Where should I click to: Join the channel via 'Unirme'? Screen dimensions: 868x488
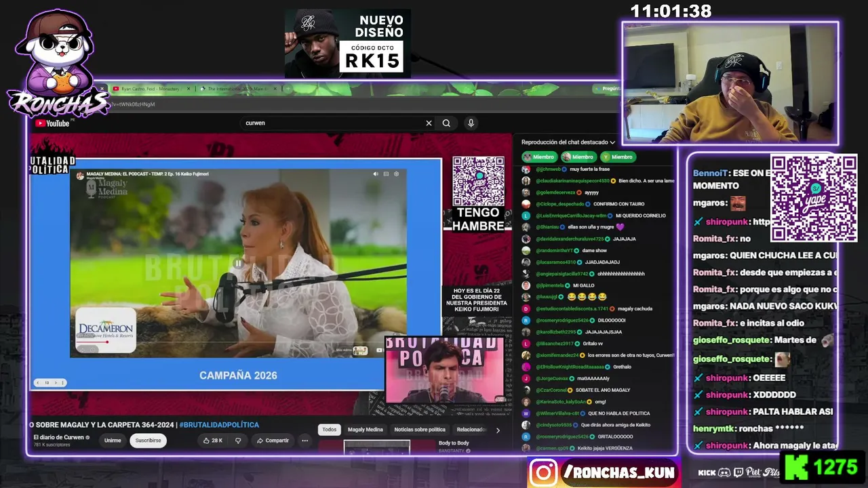click(113, 441)
